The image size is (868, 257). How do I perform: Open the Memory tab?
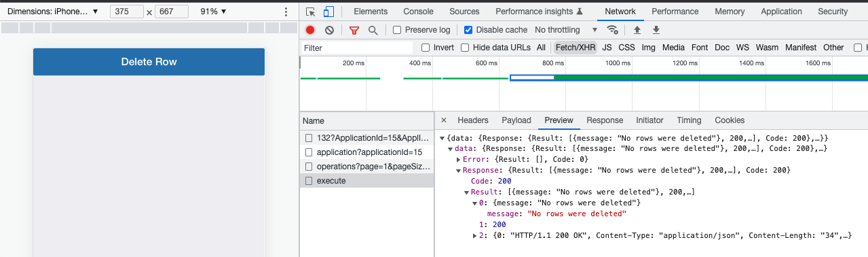[x=730, y=12]
